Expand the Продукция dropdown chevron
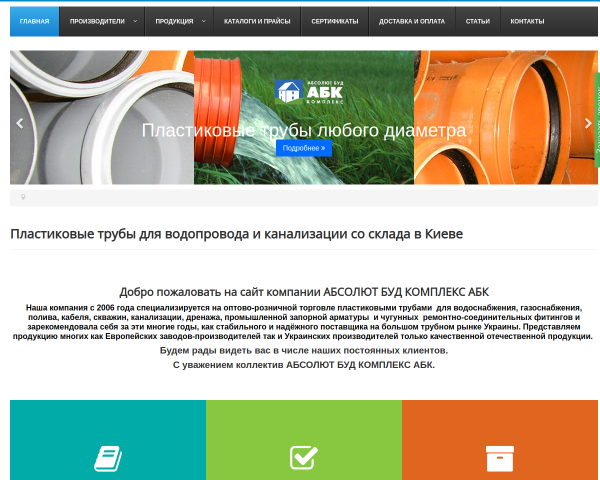 pos(204,21)
